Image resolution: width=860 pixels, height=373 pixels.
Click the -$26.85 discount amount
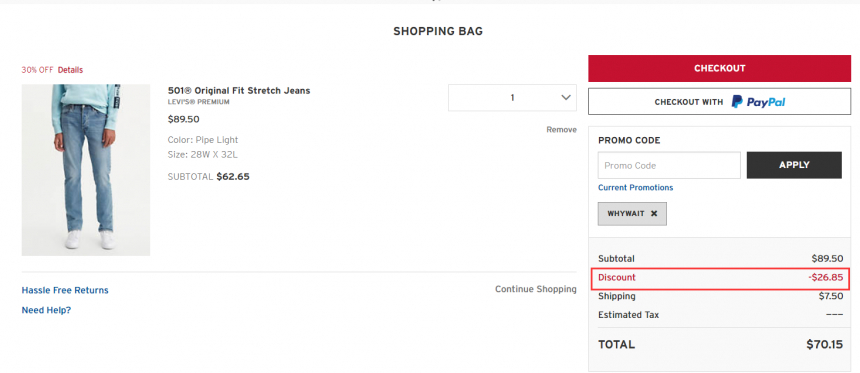pos(825,278)
